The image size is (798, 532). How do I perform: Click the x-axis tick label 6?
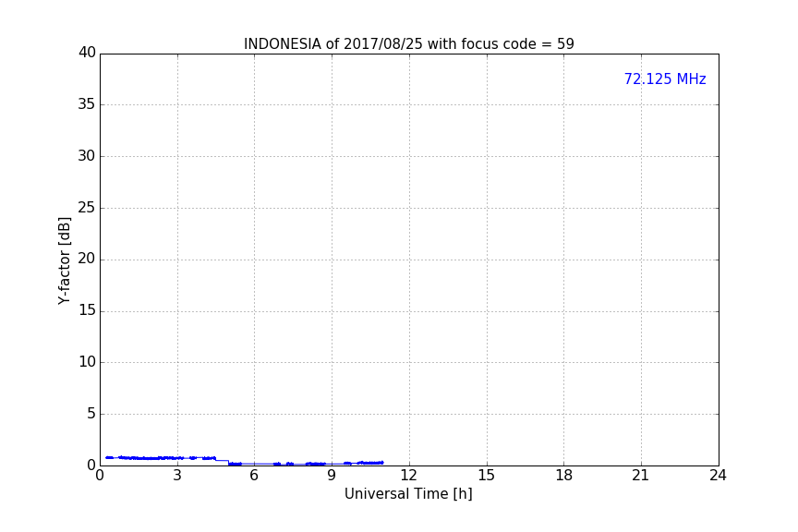[254, 476]
